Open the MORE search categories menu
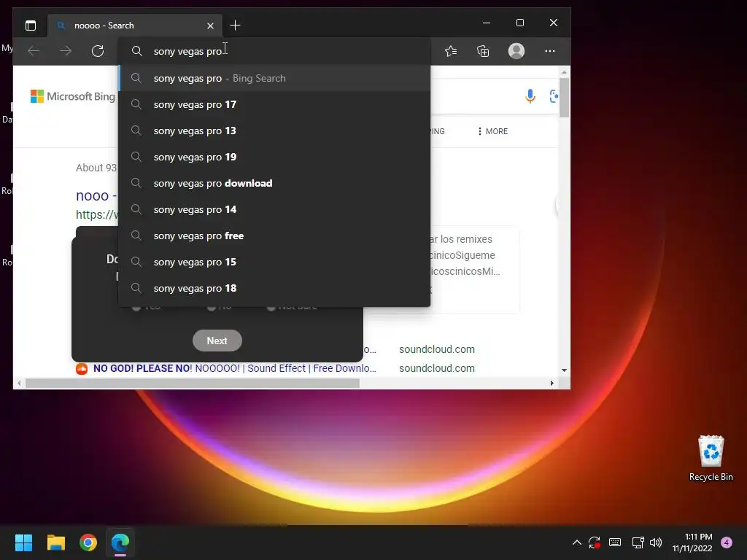 (x=492, y=131)
